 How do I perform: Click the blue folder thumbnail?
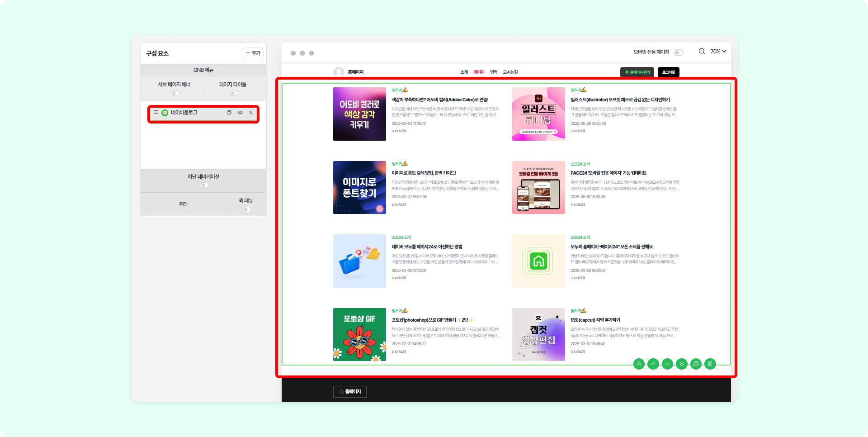(359, 261)
